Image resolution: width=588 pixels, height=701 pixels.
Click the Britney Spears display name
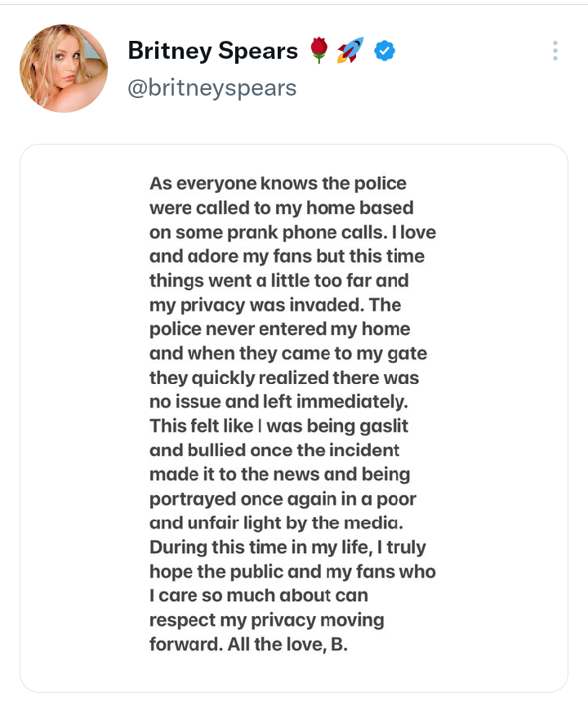(213, 51)
